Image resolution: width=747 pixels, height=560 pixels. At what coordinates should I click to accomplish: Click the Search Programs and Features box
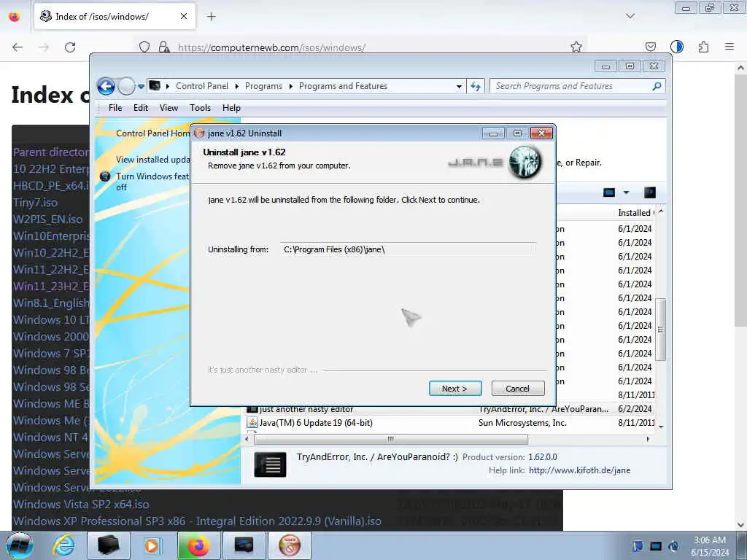click(570, 86)
